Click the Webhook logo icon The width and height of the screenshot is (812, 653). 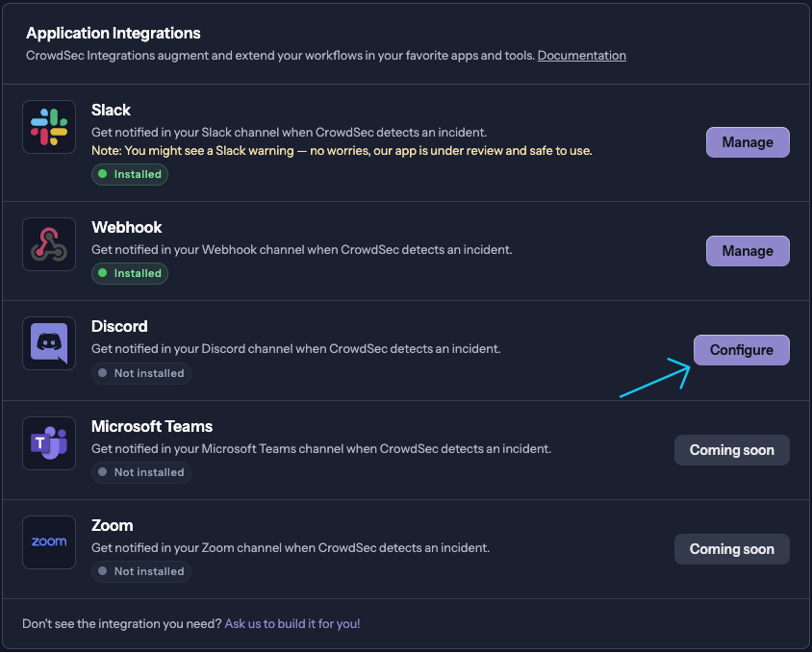pos(49,245)
